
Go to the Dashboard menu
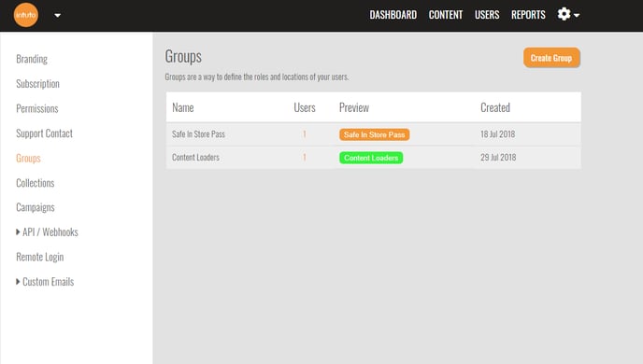[393, 15]
